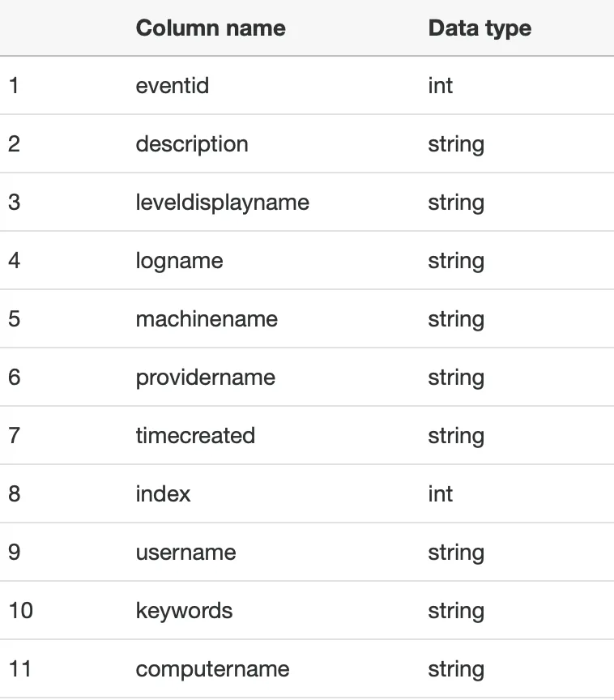Click the username column entry

(185, 553)
